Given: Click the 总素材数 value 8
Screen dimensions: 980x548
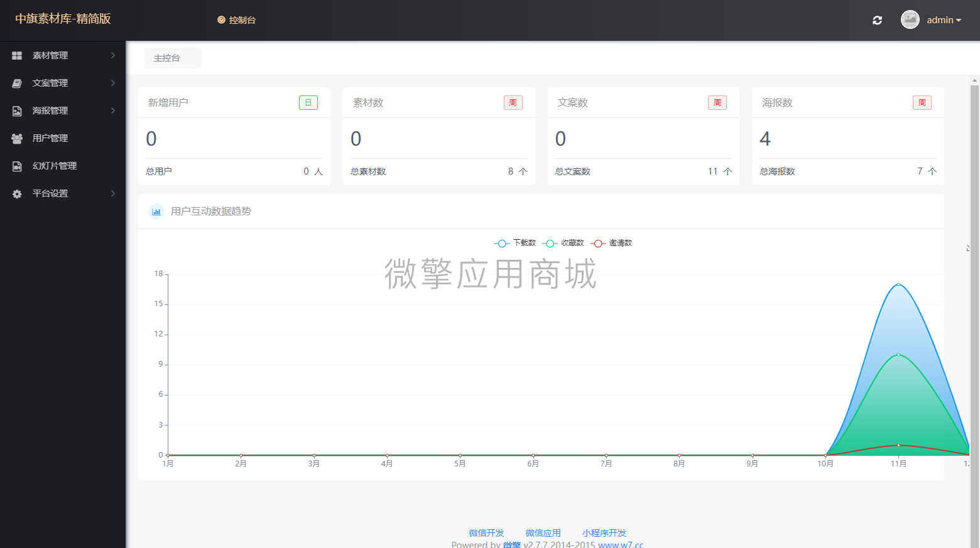Looking at the screenshot, I should pyautogui.click(x=511, y=171).
